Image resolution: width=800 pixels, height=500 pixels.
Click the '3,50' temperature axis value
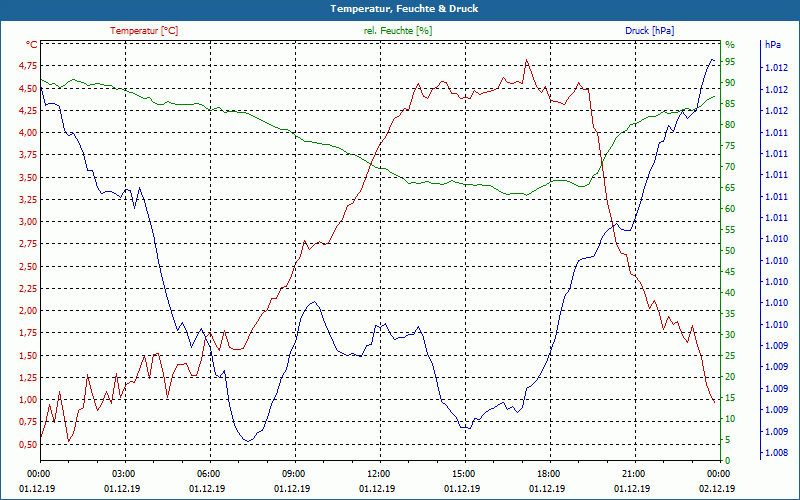[29, 178]
